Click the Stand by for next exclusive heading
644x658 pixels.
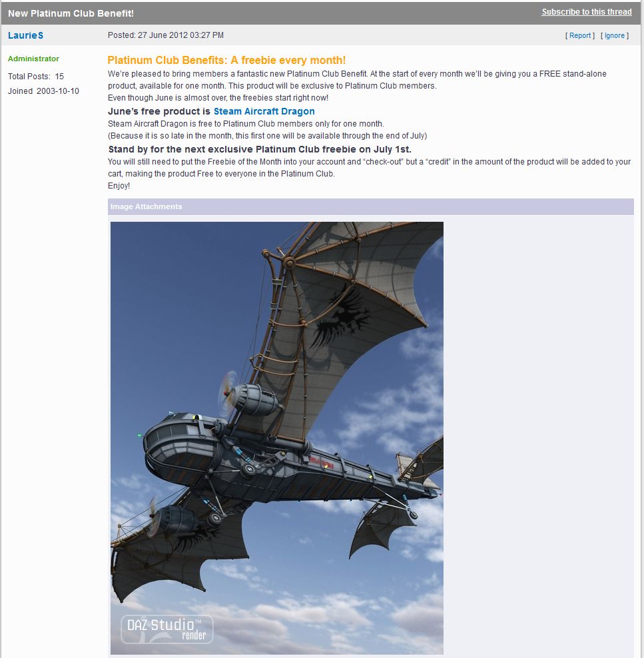260,149
